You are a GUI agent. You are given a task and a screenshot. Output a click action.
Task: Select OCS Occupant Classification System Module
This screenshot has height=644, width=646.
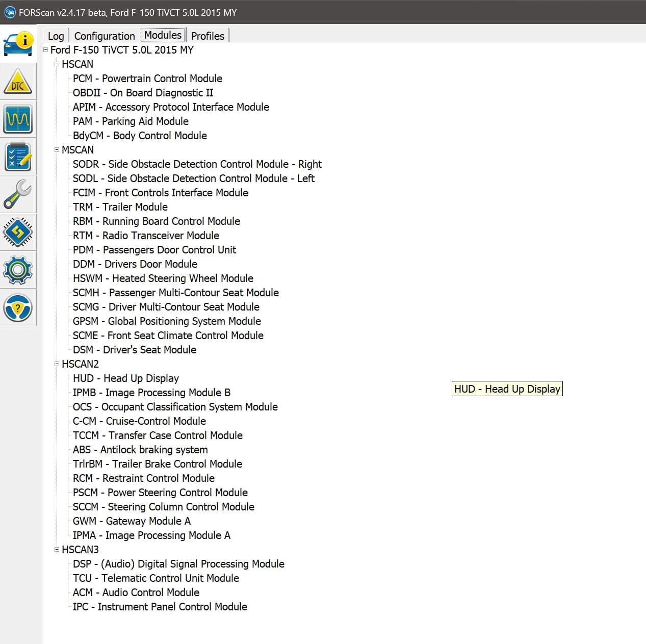coord(175,407)
